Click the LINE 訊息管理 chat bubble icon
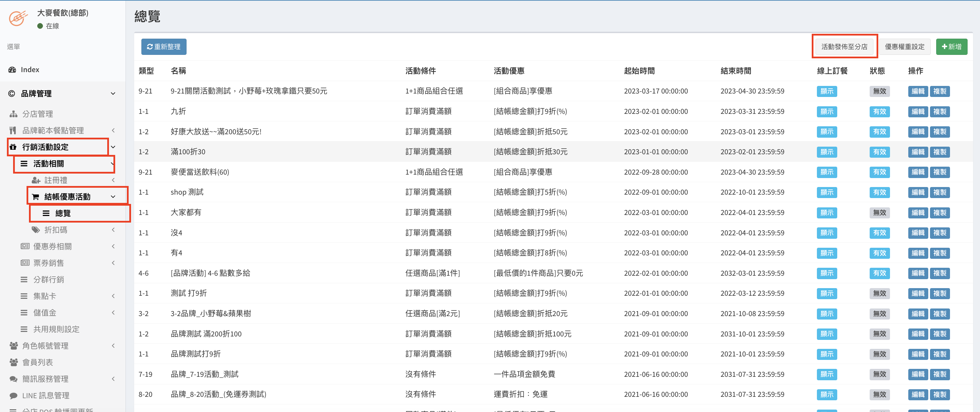Screen dimensions: 980x412 (x=13, y=395)
